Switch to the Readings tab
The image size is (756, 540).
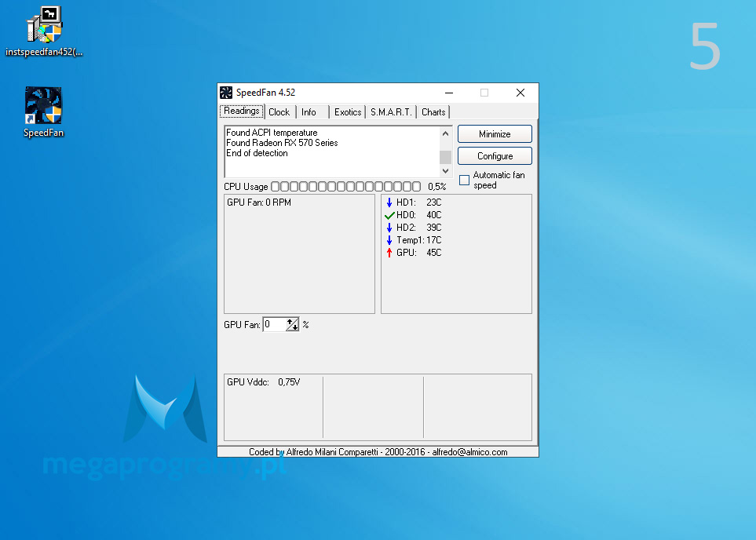[242, 111]
